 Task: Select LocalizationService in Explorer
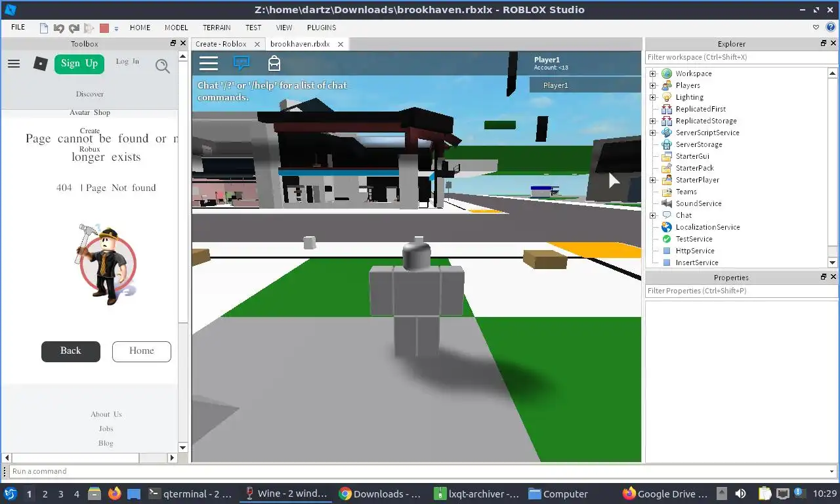(x=707, y=227)
